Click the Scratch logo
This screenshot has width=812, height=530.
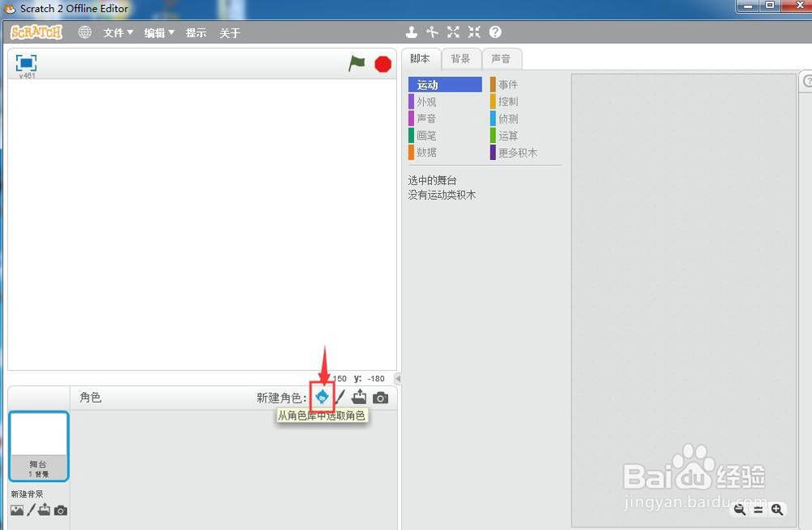[37, 32]
